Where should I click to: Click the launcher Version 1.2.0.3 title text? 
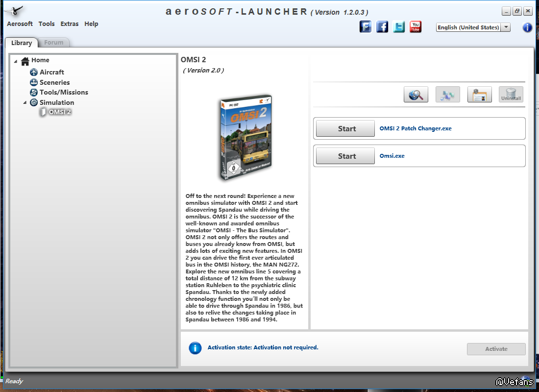click(x=340, y=12)
